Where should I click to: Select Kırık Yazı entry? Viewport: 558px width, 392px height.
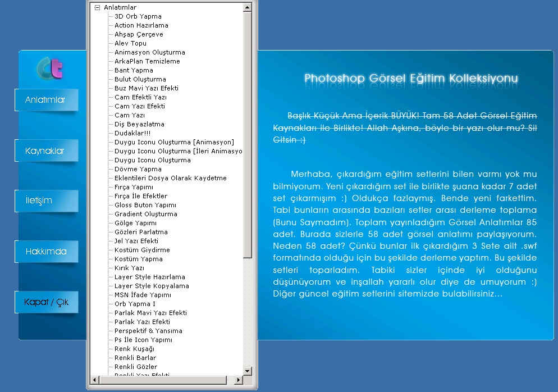pyautogui.click(x=129, y=268)
